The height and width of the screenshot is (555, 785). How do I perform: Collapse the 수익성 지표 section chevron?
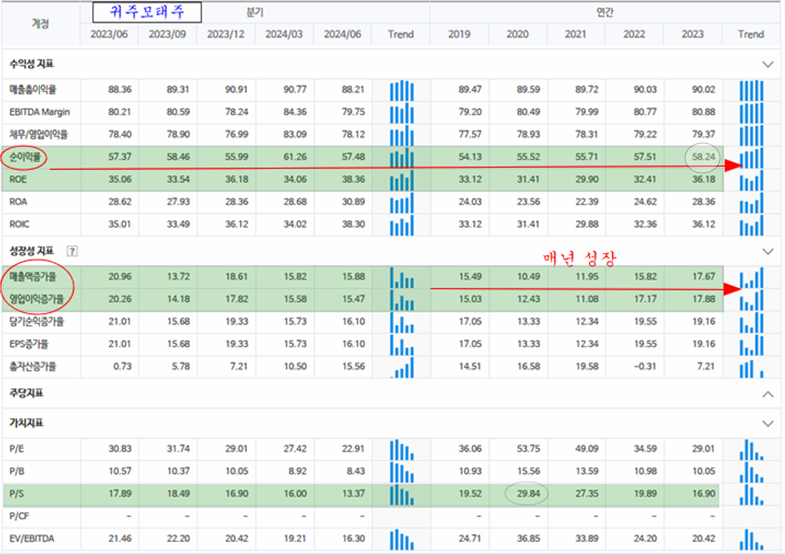coord(768,64)
